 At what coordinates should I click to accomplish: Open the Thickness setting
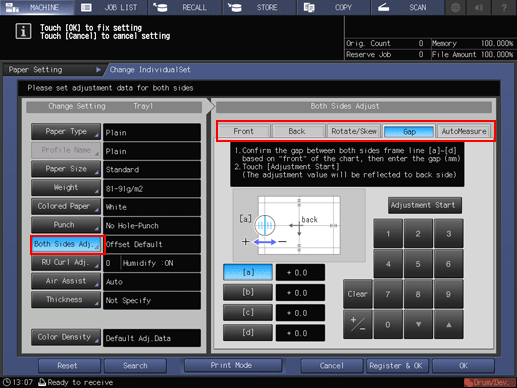66,300
